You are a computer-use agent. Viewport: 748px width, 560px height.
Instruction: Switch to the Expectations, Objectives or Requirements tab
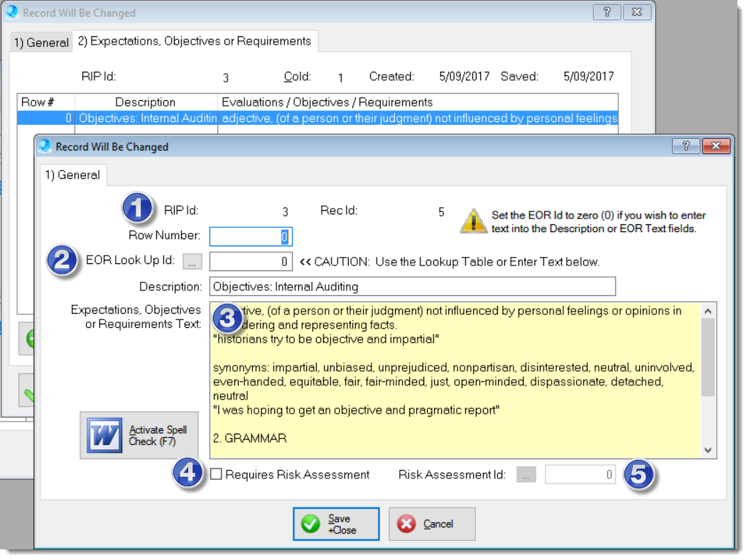(x=195, y=41)
